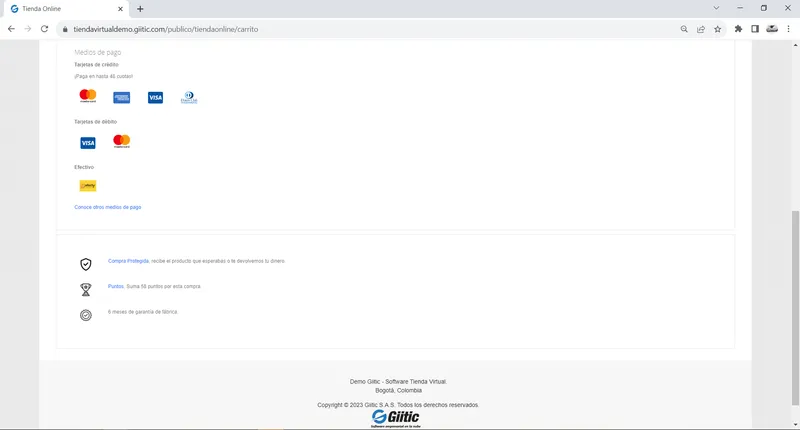Open the zoom magnifier icon in address bar
The image size is (800, 430).
[x=684, y=29]
